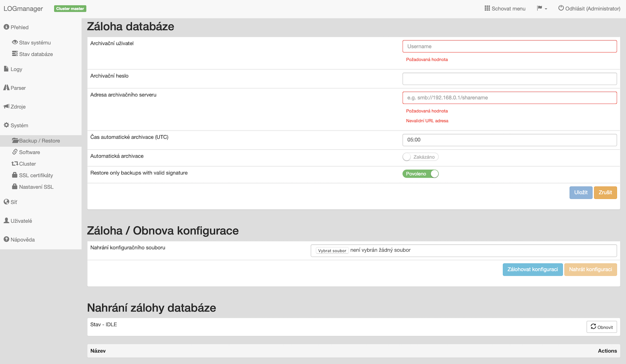
Task: Click the Systém gear icon
Action: click(x=6, y=125)
